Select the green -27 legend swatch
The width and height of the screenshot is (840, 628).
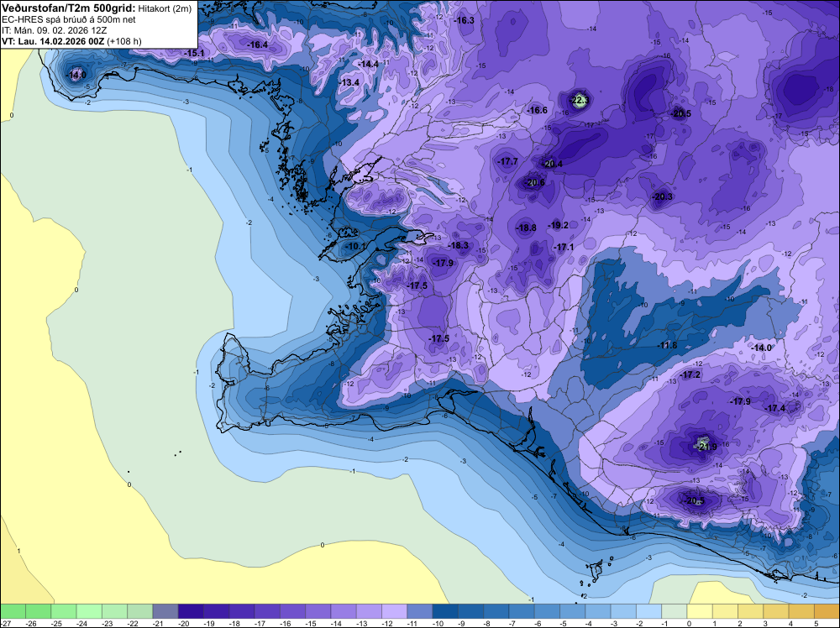[13, 611]
